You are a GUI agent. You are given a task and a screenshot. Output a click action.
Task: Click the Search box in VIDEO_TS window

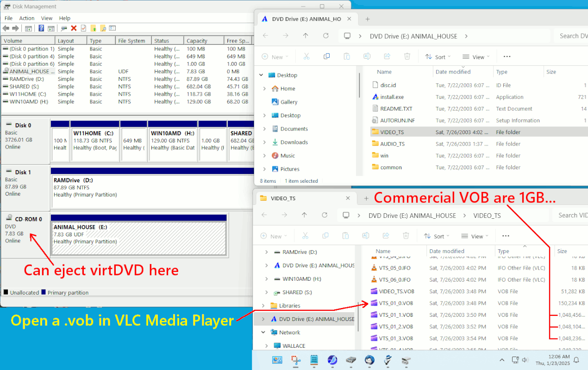(x=569, y=215)
